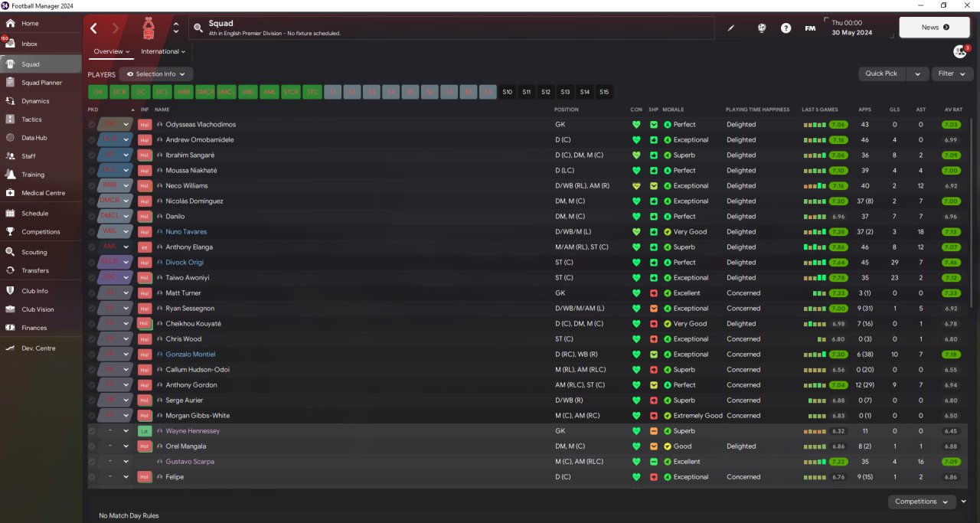This screenshot has width=980, height=523.
Task: Open Divock Origi player link
Action: [185, 263]
